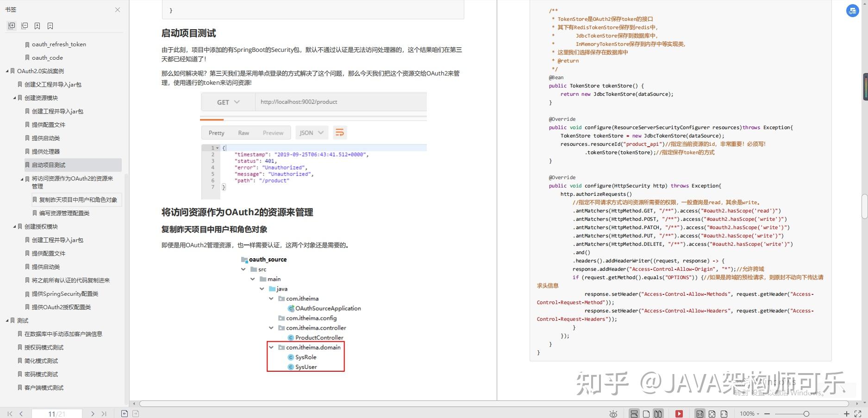Click the zoom slider handle
This screenshot has height=418, width=868.
coord(806,414)
